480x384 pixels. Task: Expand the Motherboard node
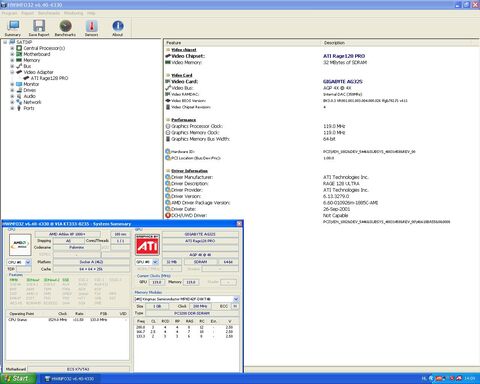pyautogui.click(x=12, y=54)
